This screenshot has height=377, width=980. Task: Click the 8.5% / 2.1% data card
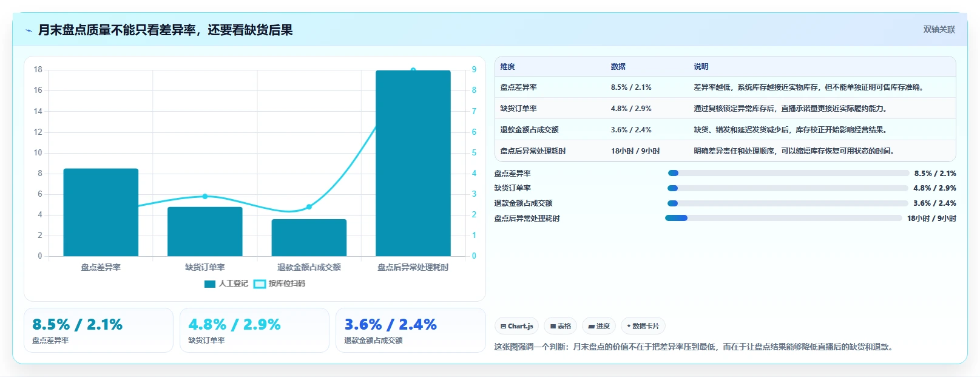coord(98,330)
